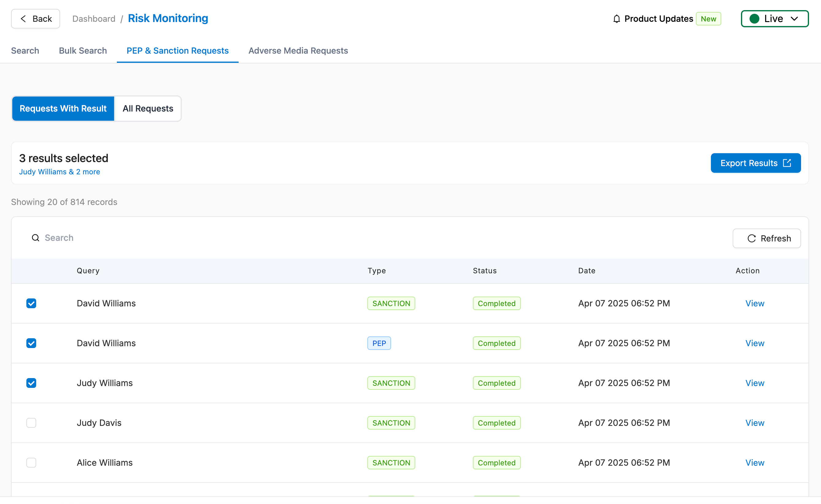Open the Bulk Search tab
Image resolution: width=821 pixels, height=504 pixels.
click(x=83, y=51)
